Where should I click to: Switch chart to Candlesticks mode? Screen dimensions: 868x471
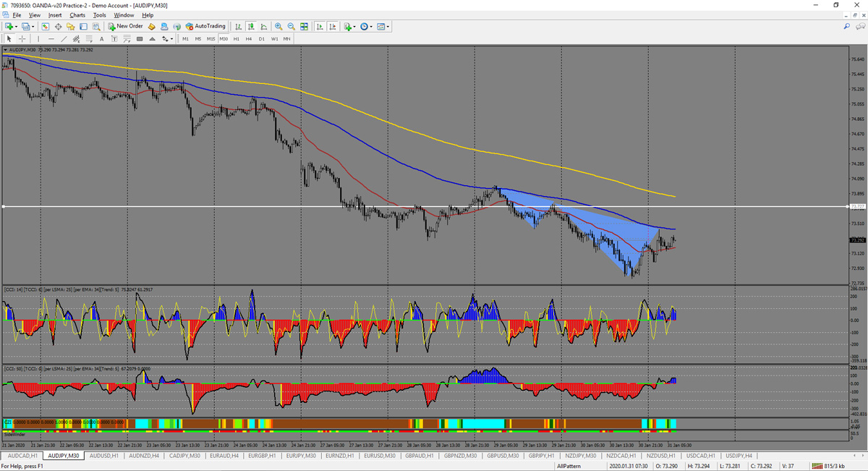point(250,27)
